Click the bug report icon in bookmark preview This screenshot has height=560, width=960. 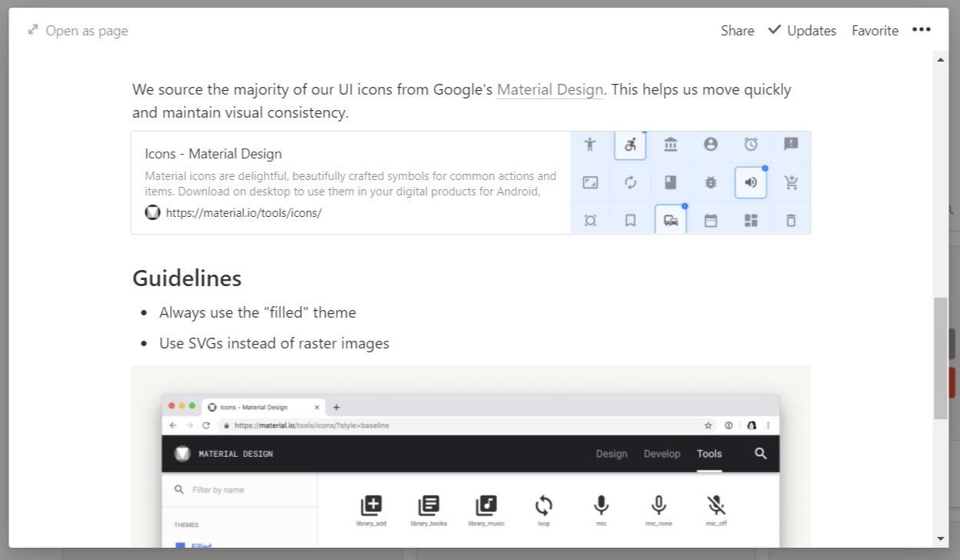click(711, 182)
